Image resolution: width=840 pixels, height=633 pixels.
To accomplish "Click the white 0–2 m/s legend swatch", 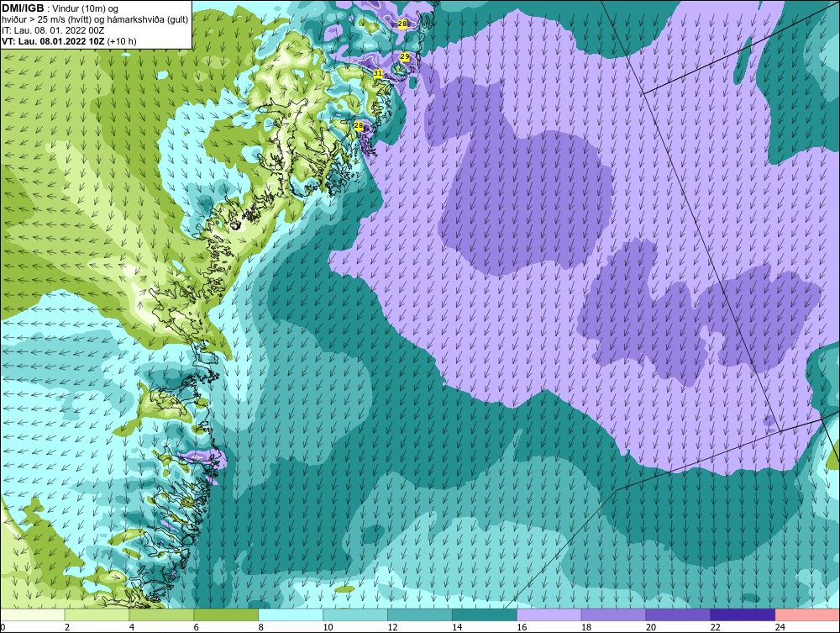I will 33,615.
